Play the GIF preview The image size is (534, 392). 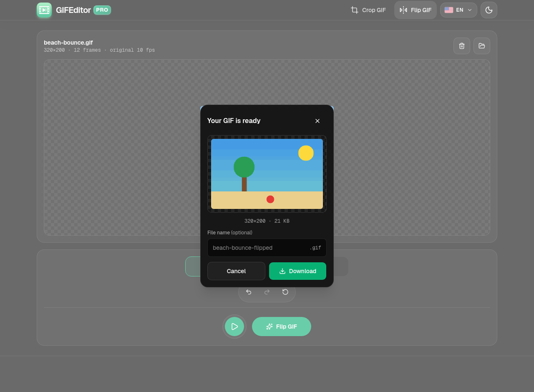click(234, 327)
